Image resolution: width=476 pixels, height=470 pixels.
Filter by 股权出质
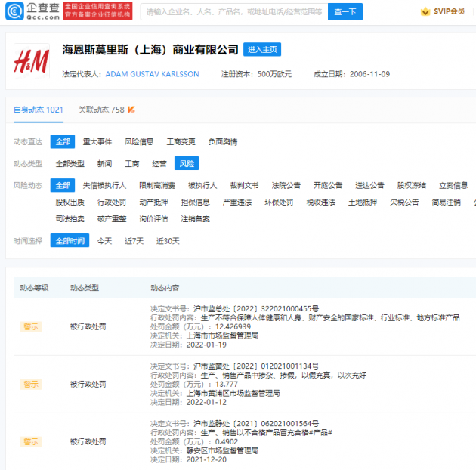click(70, 203)
